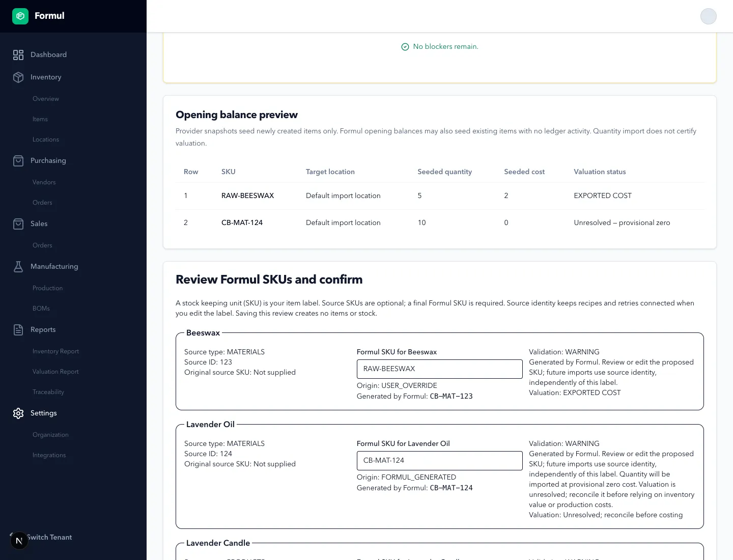Open the Items page
Viewport: 733px width, 560px height.
[x=40, y=119]
